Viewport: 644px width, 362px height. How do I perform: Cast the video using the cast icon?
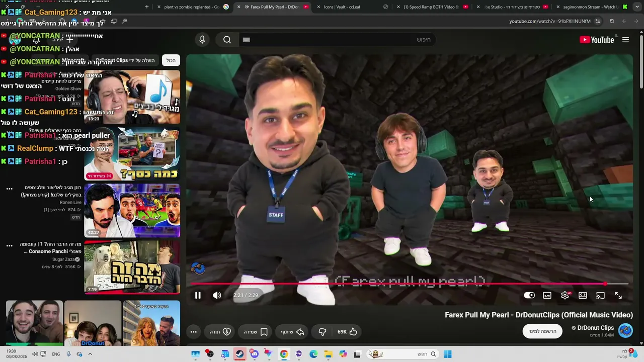point(600,296)
